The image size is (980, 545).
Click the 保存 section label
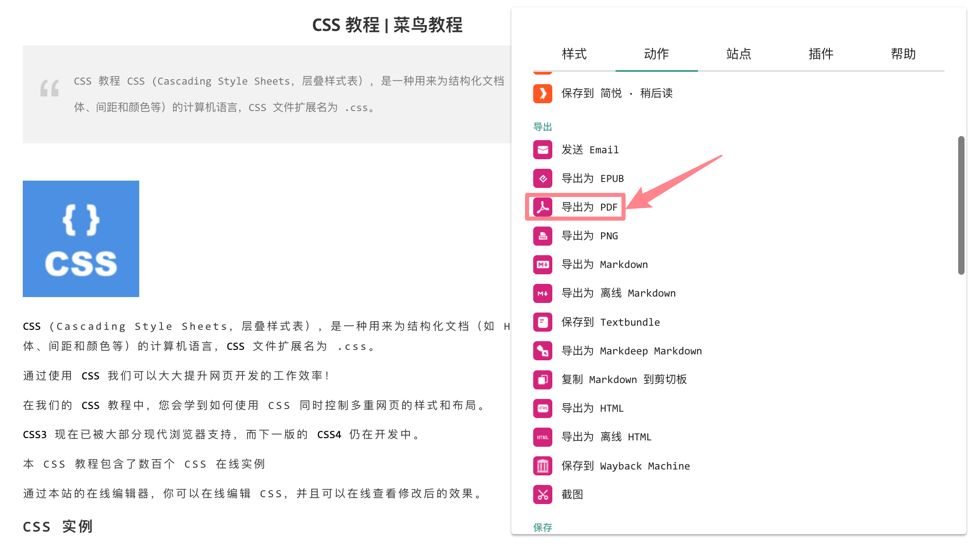(x=542, y=528)
